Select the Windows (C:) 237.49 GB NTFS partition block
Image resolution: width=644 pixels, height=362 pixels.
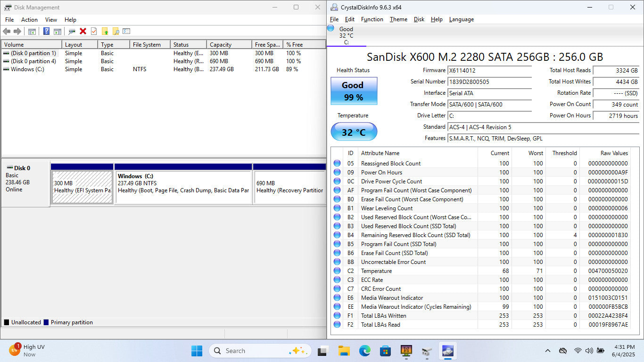[183, 187]
